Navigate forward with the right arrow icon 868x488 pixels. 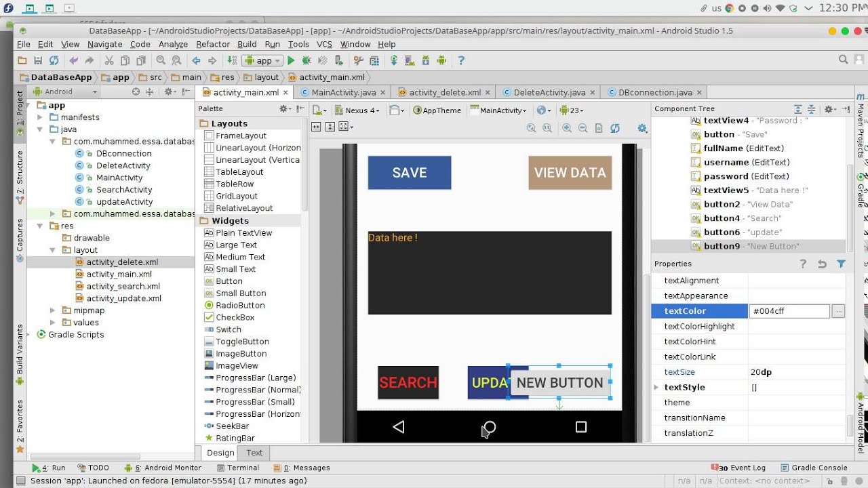212,60
